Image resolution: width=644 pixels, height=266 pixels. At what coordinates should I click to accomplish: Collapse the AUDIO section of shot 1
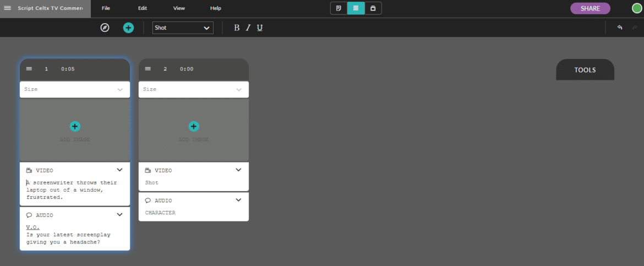(x=119, y=215)
